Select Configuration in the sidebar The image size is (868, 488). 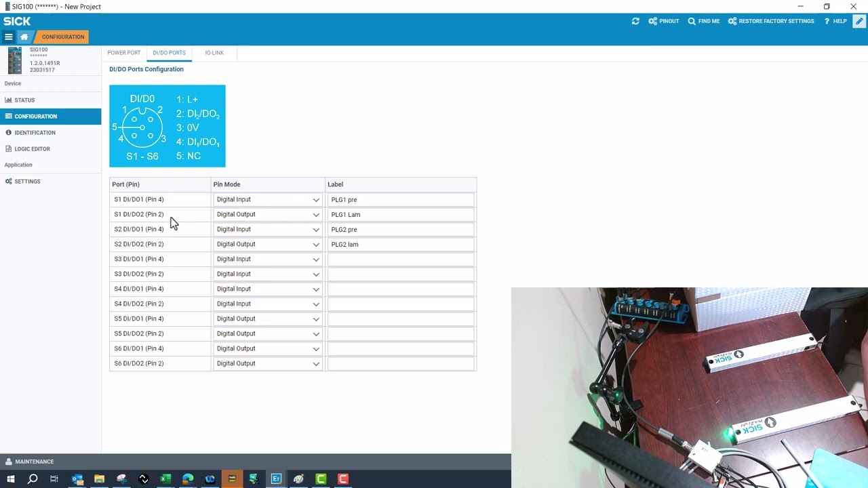click(51, 117)
